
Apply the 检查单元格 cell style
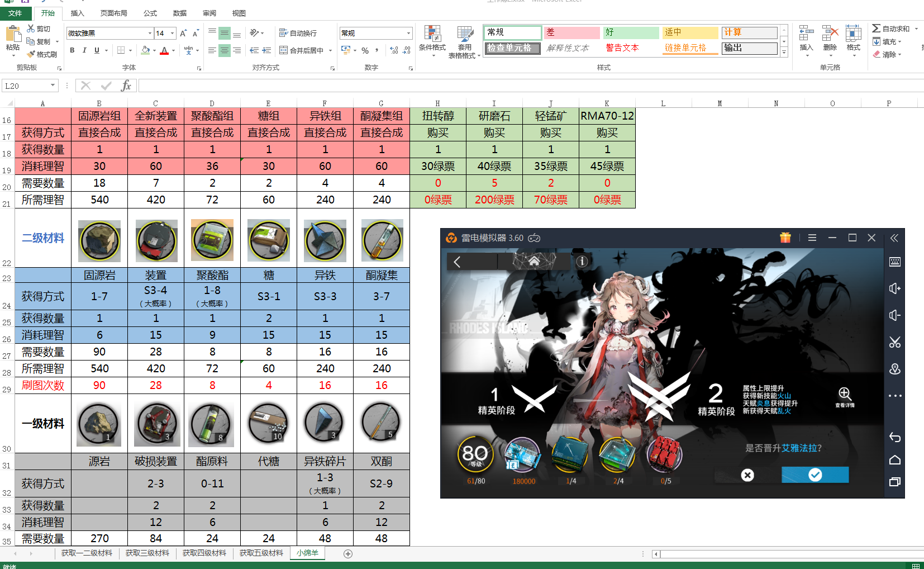512,48
